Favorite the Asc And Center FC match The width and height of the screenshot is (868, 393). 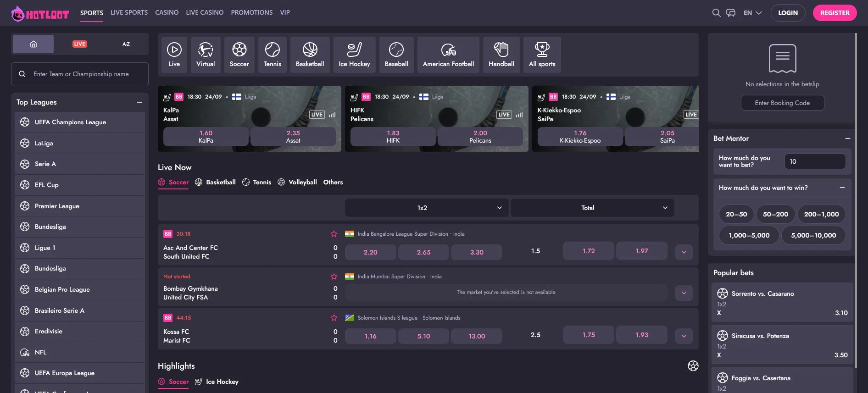pos(334,234)
